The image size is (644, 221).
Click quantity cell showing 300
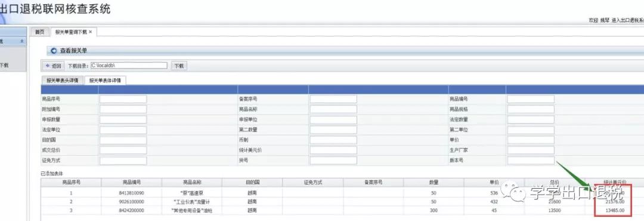pos(434,211)
